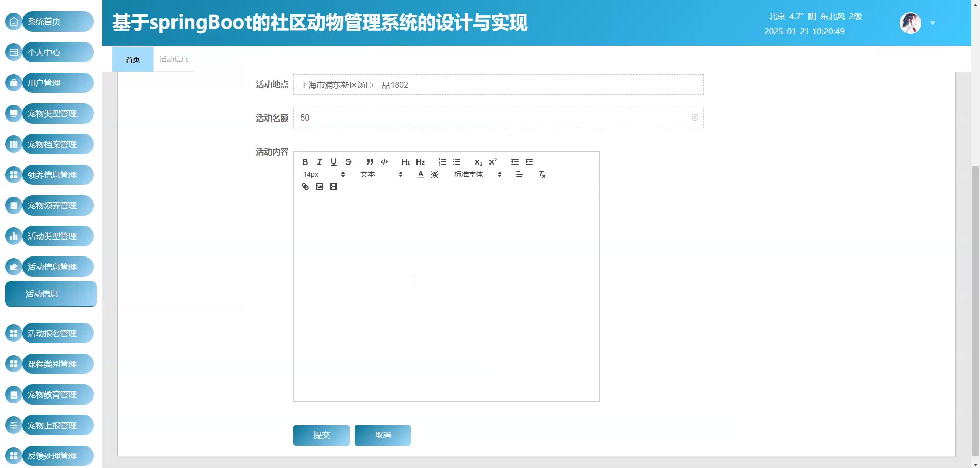Open the text alignment options

click(519, 174)
